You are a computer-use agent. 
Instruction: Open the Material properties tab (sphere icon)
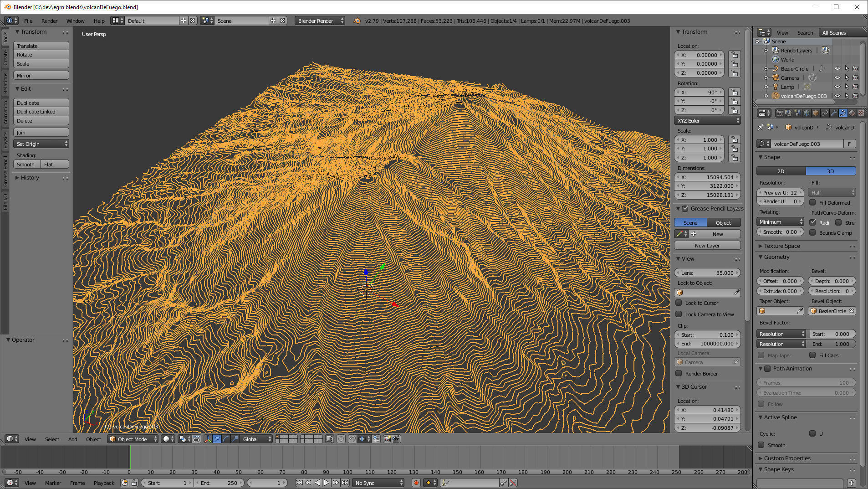click(x=852, y=113)
